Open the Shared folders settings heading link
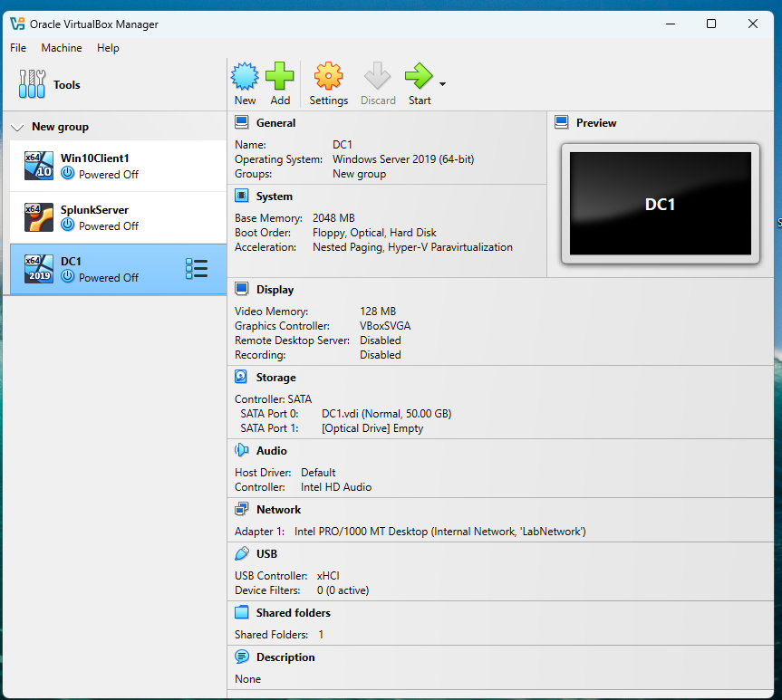 294,613
